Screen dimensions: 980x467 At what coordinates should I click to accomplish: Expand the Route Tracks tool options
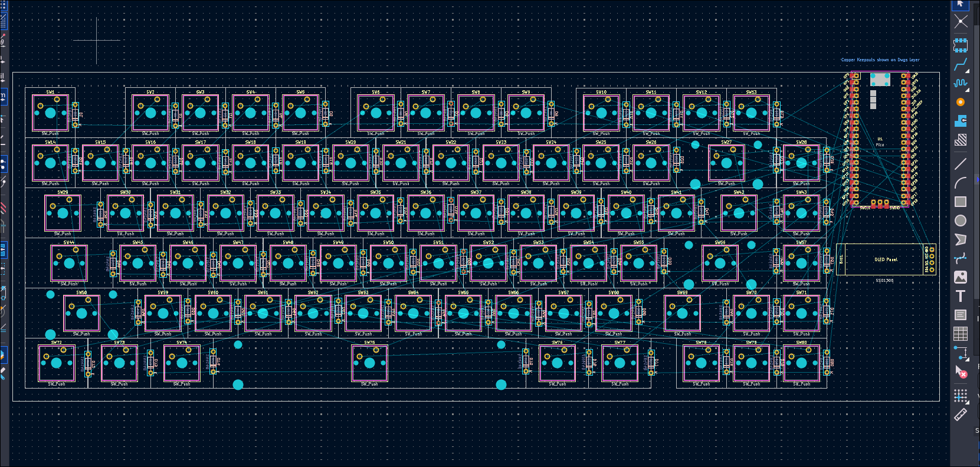tap(967, 71)
